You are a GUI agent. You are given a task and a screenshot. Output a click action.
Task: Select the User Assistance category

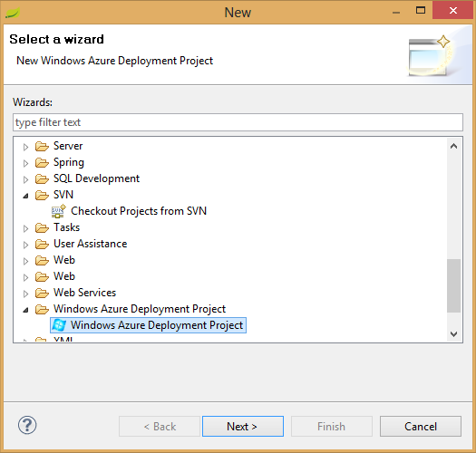click(90, 244)
